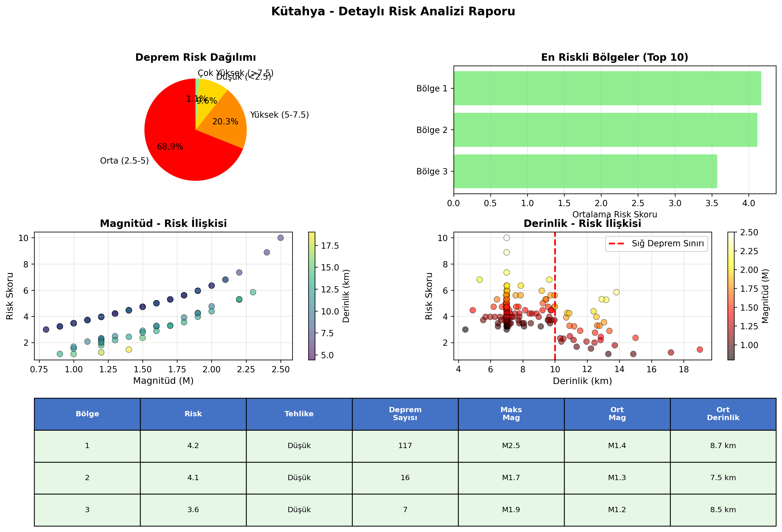Click the Maks Mag table header
This screenshot has height=532, width=782.
(x=511, y=414)
